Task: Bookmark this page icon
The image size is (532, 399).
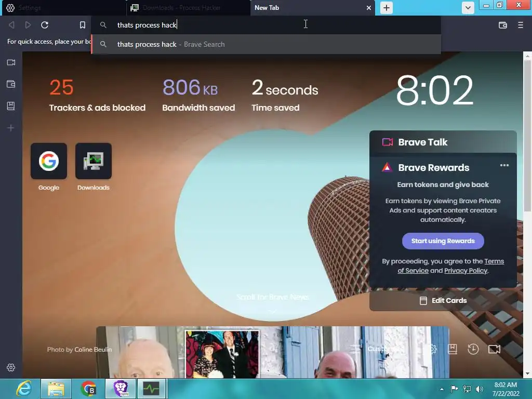Action: coord(83,25)
